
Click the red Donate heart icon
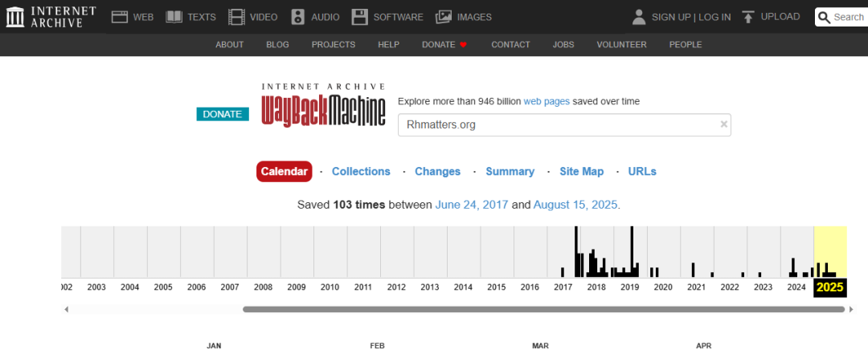[464, 45]
